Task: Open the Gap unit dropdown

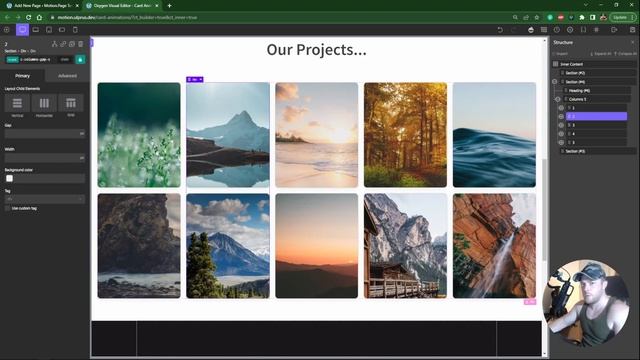Action: tap(82, 133)
